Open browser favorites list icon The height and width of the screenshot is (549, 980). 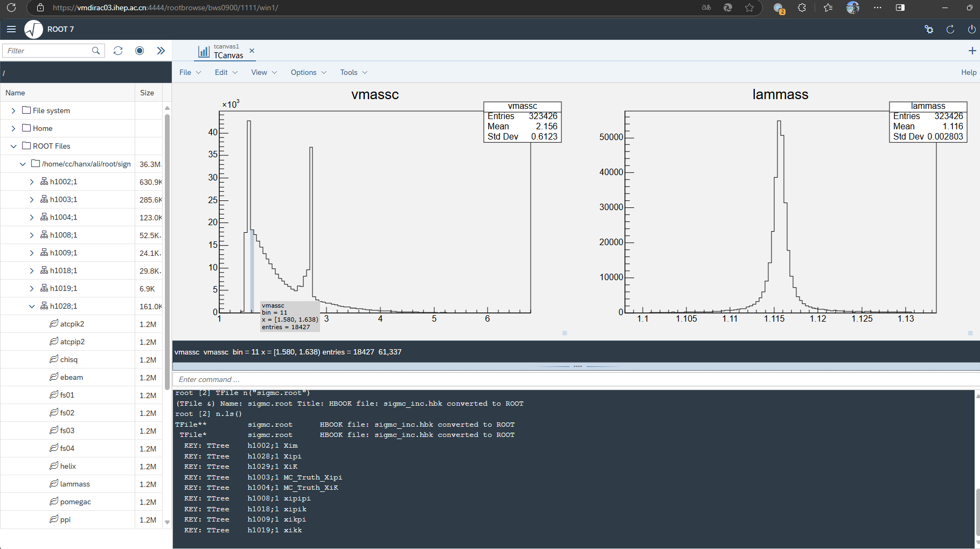click(x=828, y=8)
